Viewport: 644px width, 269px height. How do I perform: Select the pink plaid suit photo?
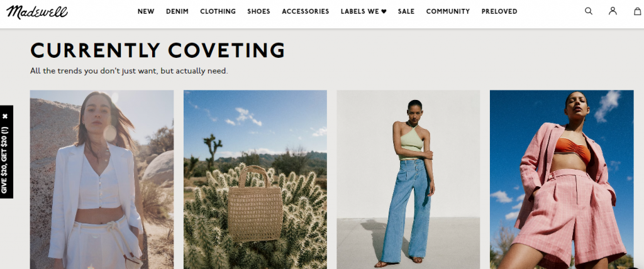[x=562, y=180]
